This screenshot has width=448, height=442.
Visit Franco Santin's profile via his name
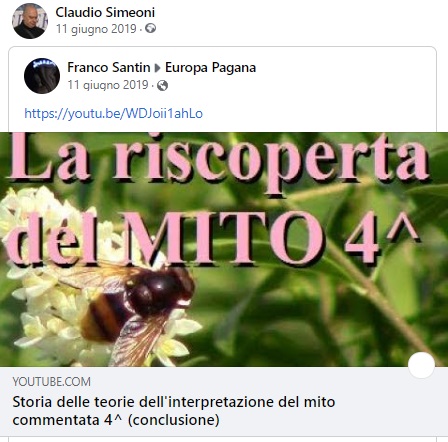coord(109,67)
